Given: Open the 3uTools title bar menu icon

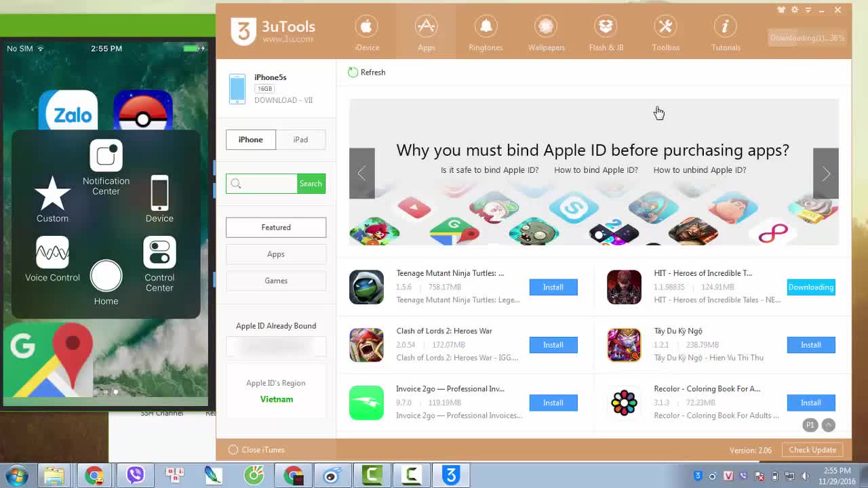Looking at the screenshot, I should click(x=808, y=10).
